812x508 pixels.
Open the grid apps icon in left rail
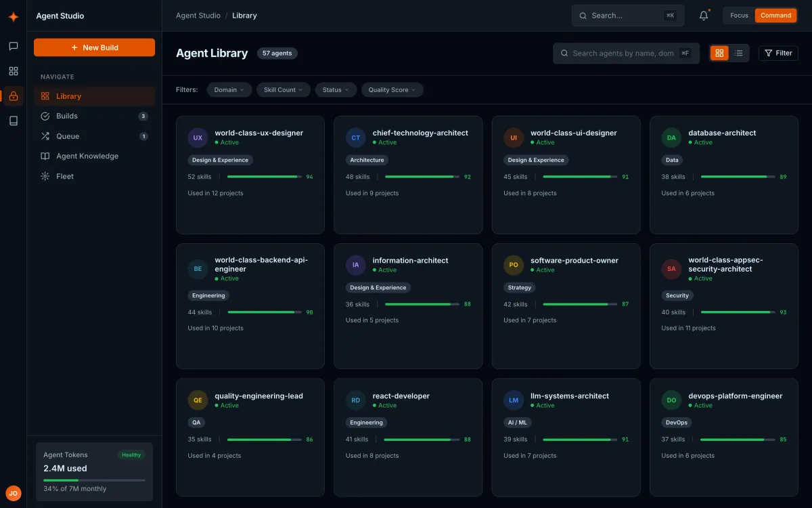tap(13, 71)
